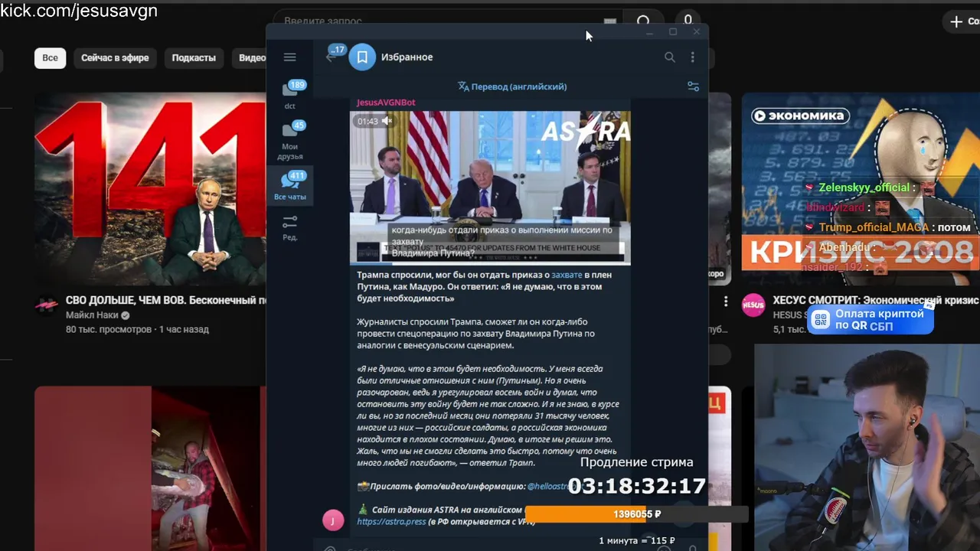Open the red video thumbnail below Майкл Наки
Screen dimensions: 980x551
150,468
